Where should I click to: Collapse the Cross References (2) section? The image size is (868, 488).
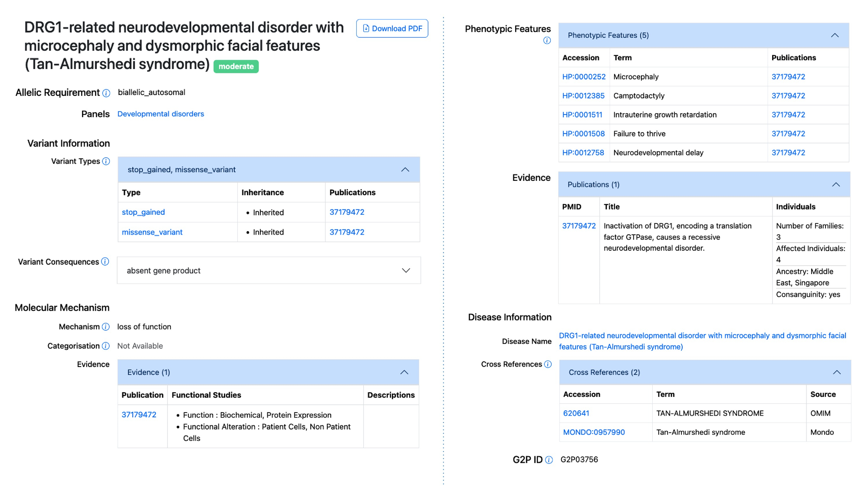point(836,372)
